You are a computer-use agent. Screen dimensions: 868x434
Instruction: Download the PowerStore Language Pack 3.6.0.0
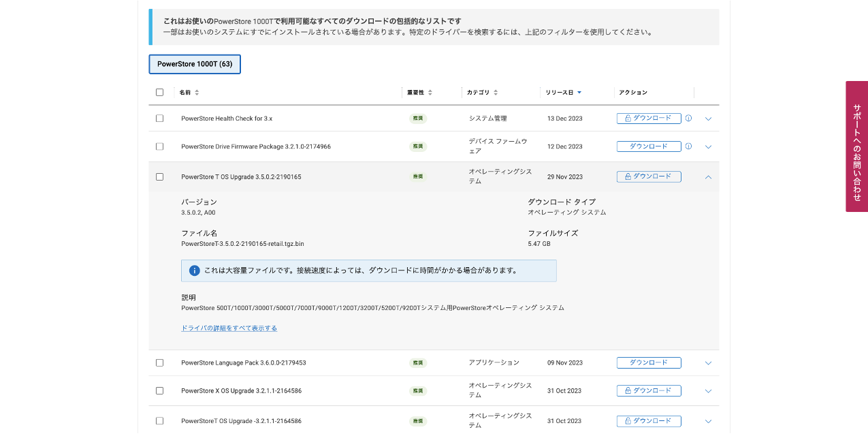[x=649, y=362]
